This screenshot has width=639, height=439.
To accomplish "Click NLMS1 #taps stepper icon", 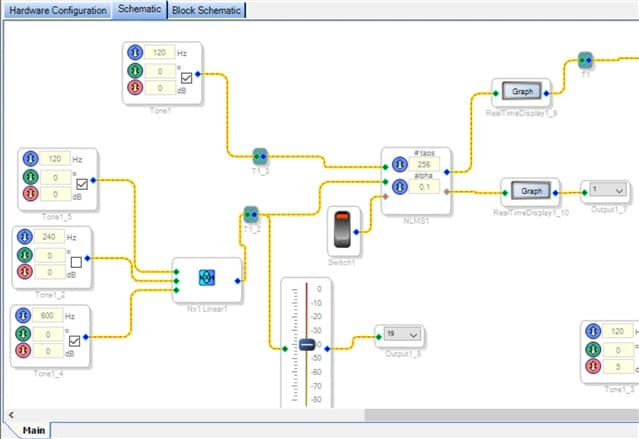I will (400, 164).
